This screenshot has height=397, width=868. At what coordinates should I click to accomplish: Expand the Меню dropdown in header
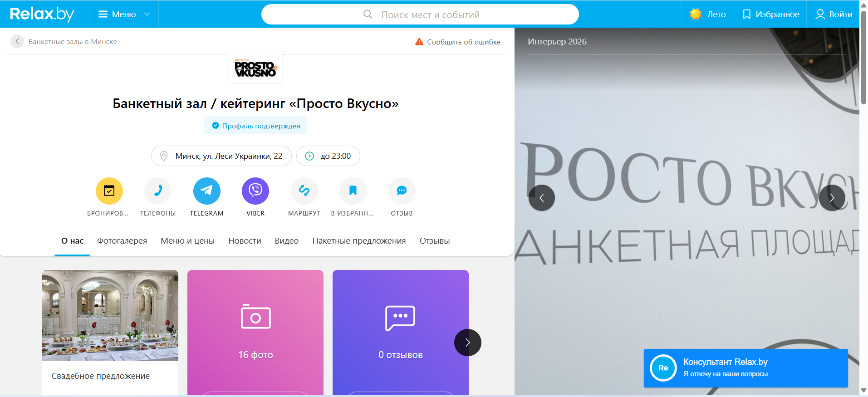pos(124,14)
